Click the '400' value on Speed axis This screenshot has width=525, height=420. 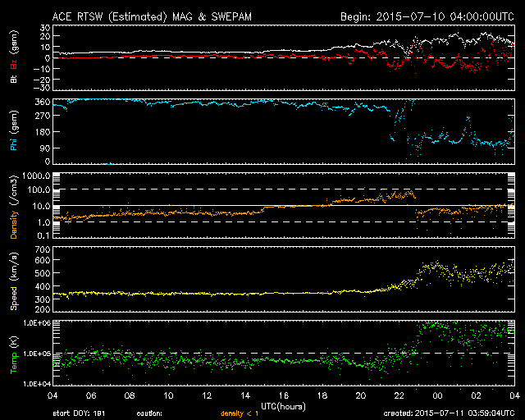pos(43,286)
